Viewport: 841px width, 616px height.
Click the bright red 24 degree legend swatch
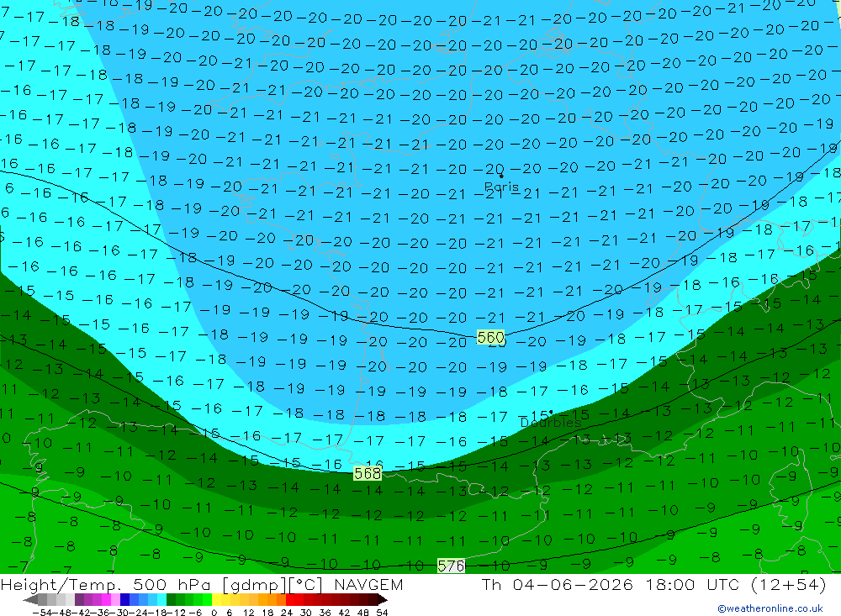click(290, 599)
